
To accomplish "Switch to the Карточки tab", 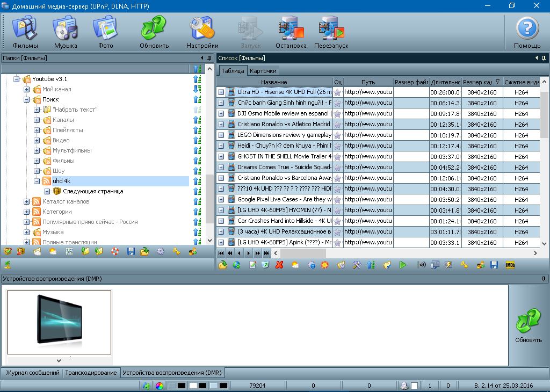I will click(263, 70).
